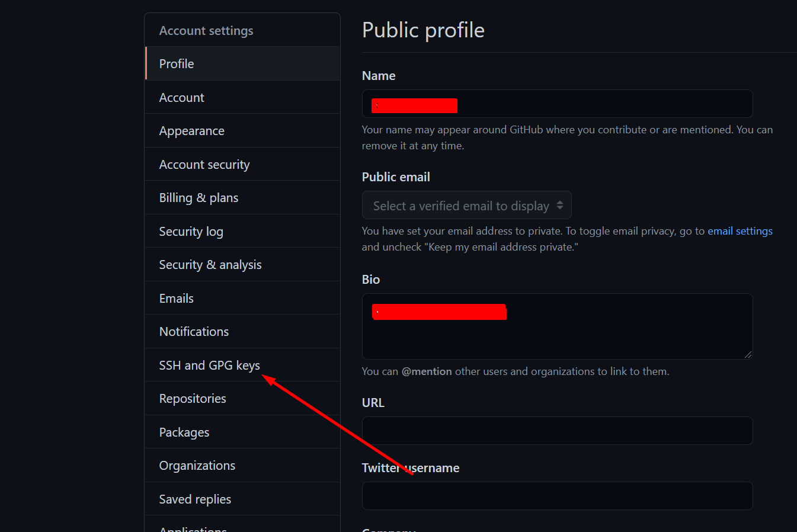View the Security log
This screenshot has height=532, width=797.
point(191,231)
